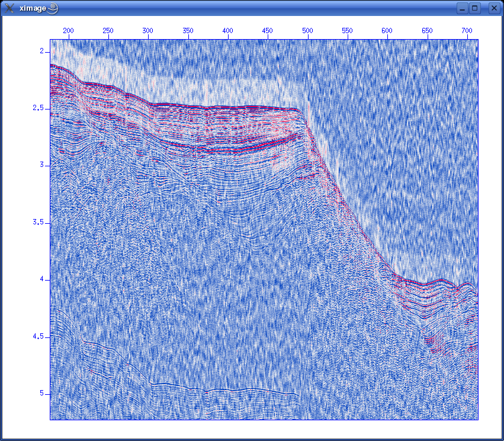The image size is (504, 441).
Task: Minimize the ximage window
Action: point(463,8)
